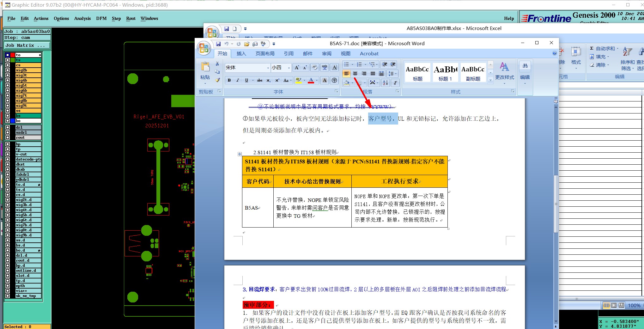Toggle the checkbox for layer drl

click(x=8, y=127)
